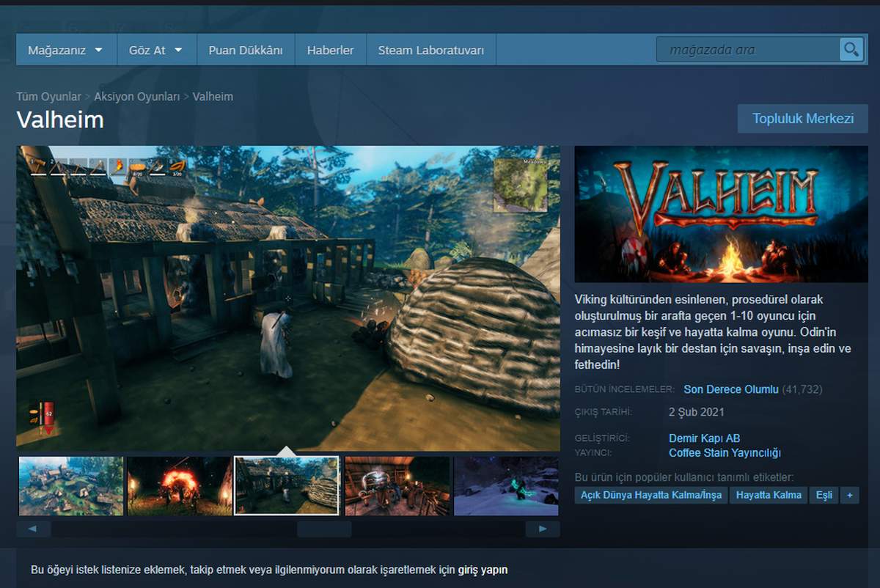
Task: Click the Valheim campfire logo banner image
Action: pos(721,214)
